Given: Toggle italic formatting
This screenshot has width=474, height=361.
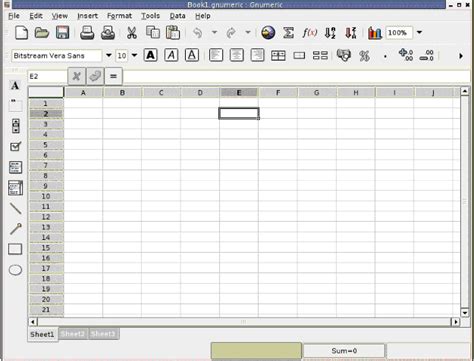Looking at the screenshot, I should 171,55.
